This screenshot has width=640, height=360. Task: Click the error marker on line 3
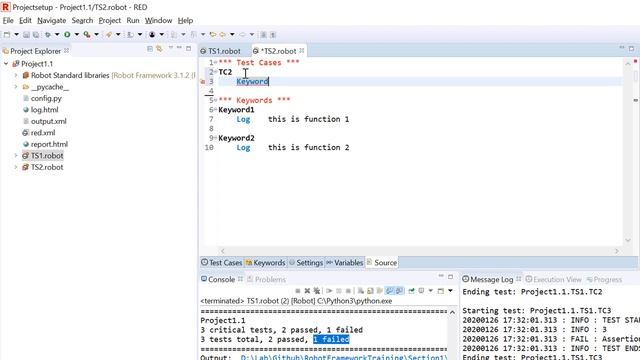pos(203,82)
